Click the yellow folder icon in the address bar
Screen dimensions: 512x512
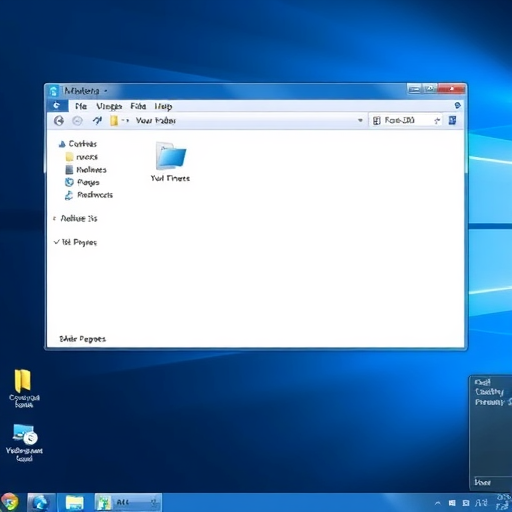pyautogui.click(x=114, y=121)
